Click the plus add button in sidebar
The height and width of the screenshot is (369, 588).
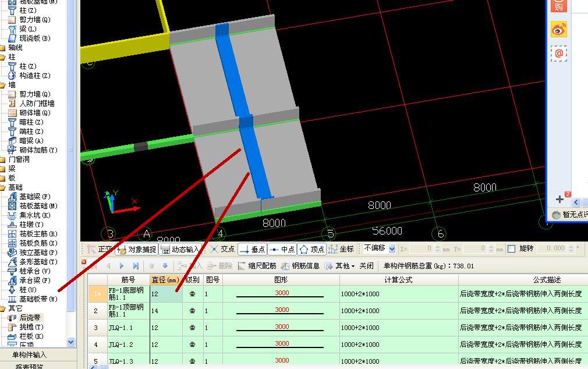559,199
